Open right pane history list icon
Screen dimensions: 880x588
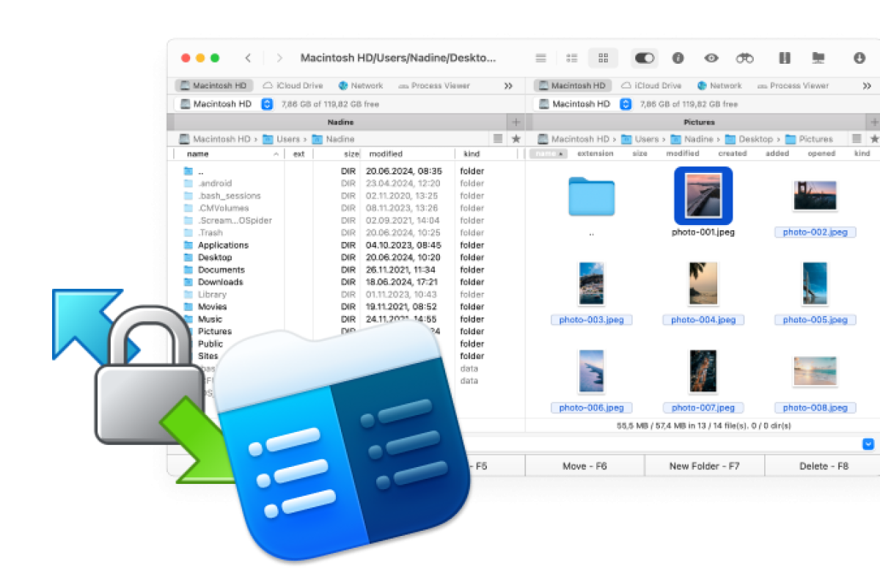(x=857, y=139)
